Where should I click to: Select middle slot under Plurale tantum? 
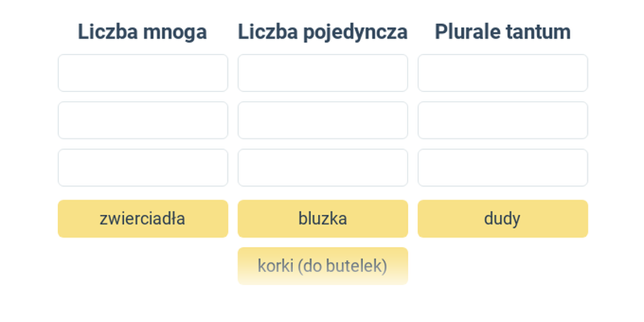click(x=502, y=120)
